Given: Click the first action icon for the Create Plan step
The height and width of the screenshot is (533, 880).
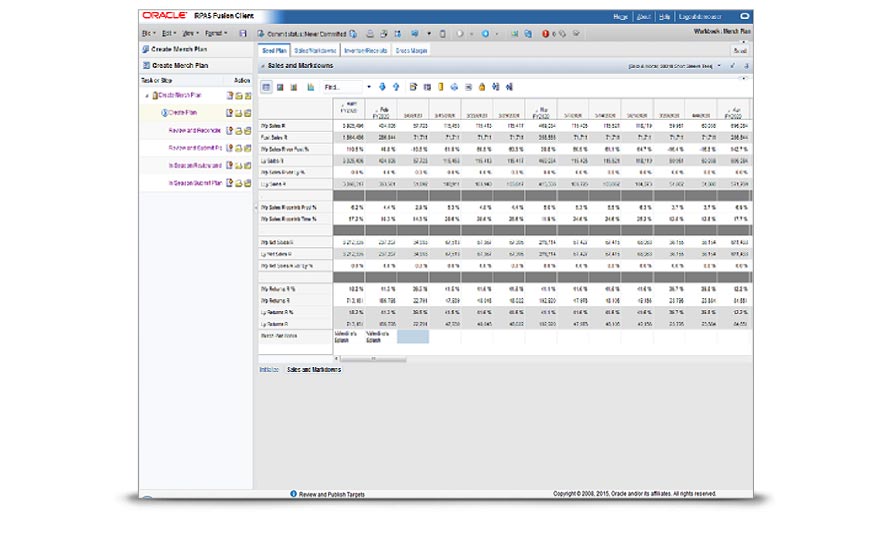Looking at the screenshot, I should click(229, 113).
